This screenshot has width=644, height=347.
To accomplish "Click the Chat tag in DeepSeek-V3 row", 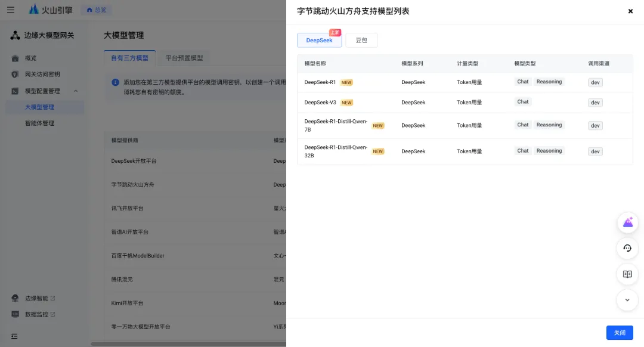I will pyautogui.click(x=523, y=102).
